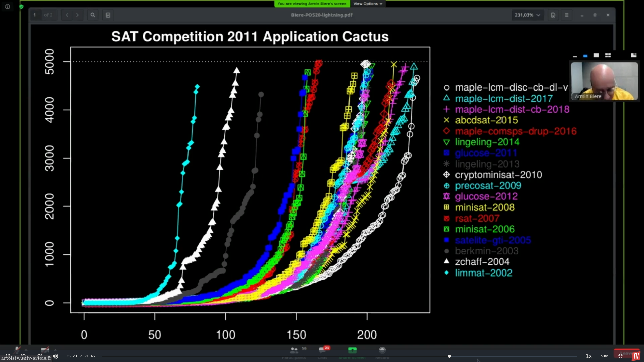Change playback speed from 1x

(x=589, y=356)
